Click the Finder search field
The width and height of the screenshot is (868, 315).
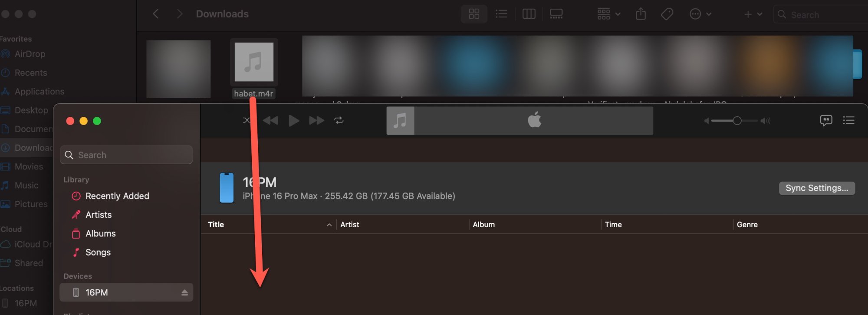(x=820, y=14)
